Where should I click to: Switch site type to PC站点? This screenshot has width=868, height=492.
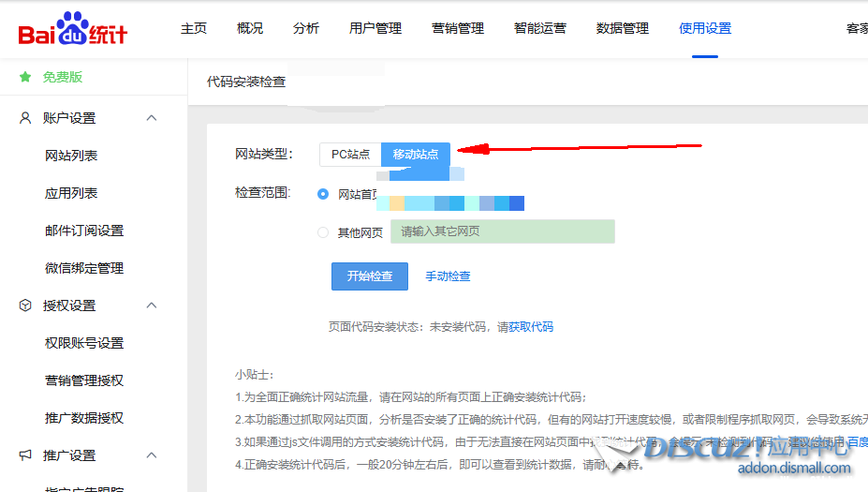click(x=350, y=154)
